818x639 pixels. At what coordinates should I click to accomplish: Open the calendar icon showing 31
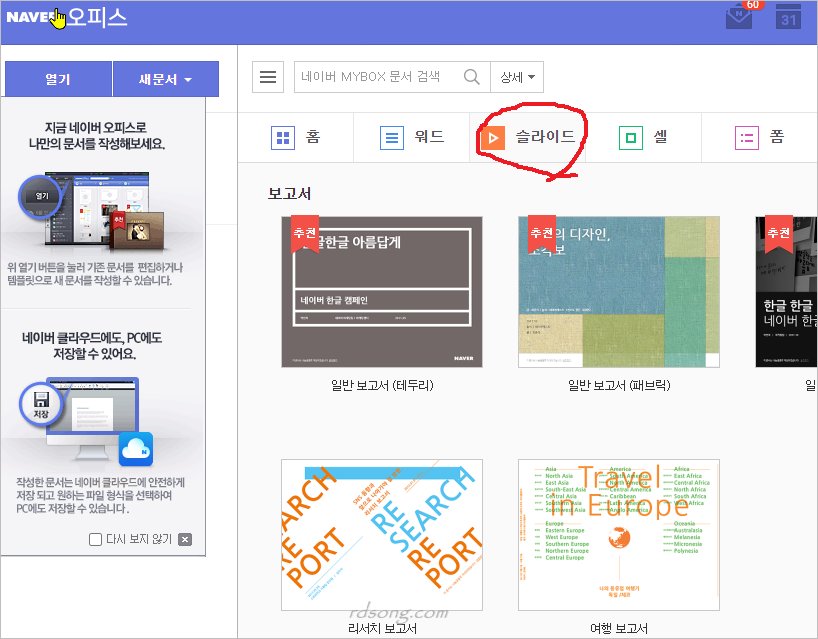pos(789,17)
